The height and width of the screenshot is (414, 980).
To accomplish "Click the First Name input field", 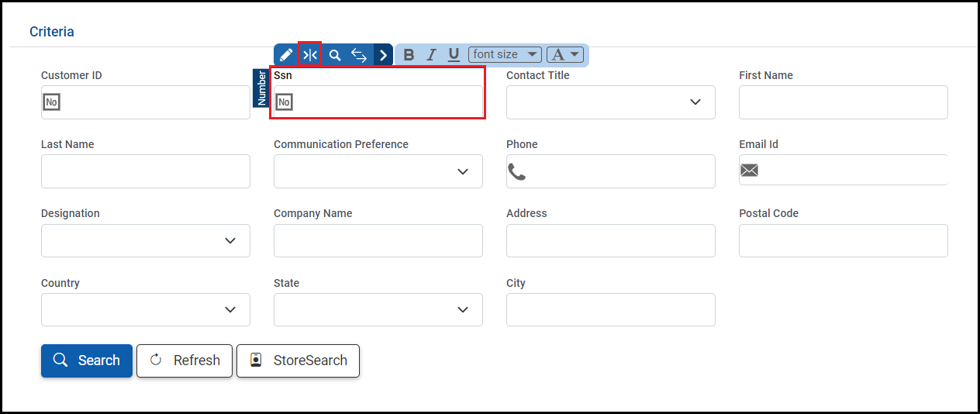I will (x=843, y=102).
